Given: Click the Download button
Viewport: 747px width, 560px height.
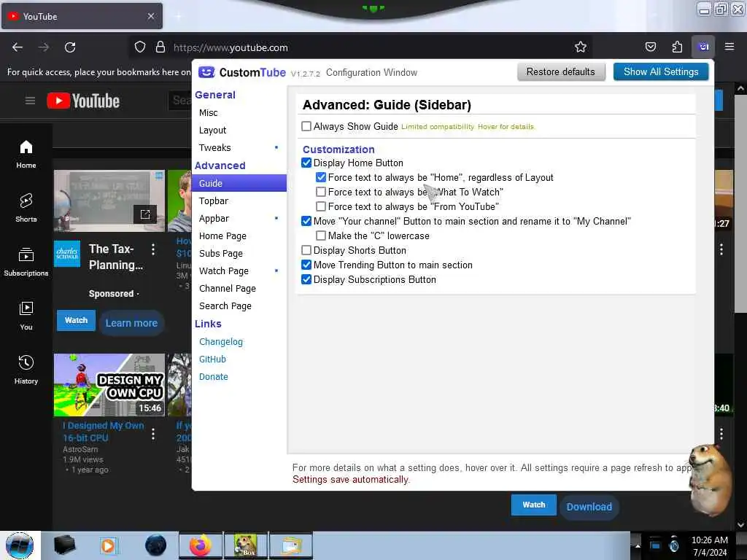Looking at the screenshot, I should pos(589,507).
